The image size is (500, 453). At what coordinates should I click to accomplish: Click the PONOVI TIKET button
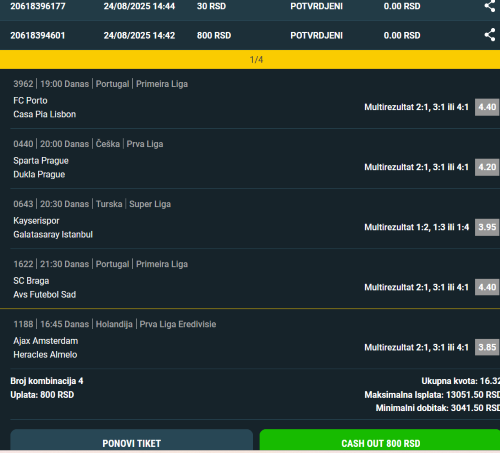(x=132, y=440)
